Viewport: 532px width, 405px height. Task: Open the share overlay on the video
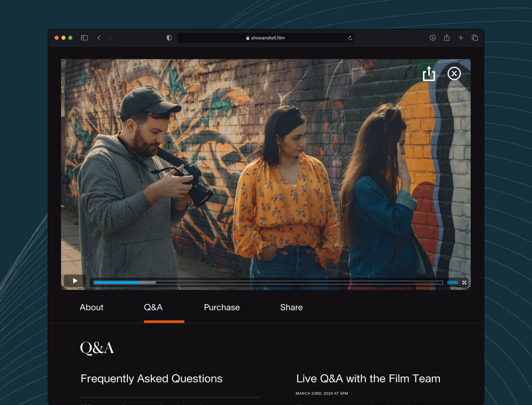coord(429,73)
